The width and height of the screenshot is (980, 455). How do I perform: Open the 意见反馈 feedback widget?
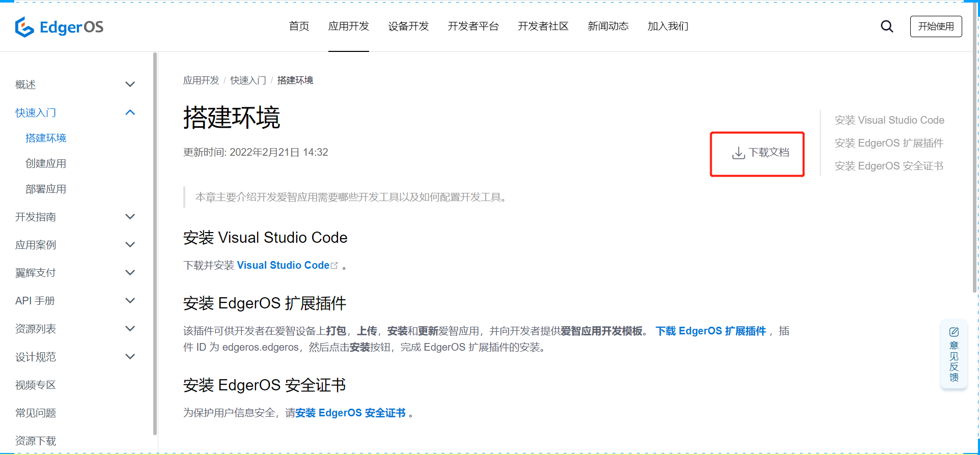click(954, 354)
